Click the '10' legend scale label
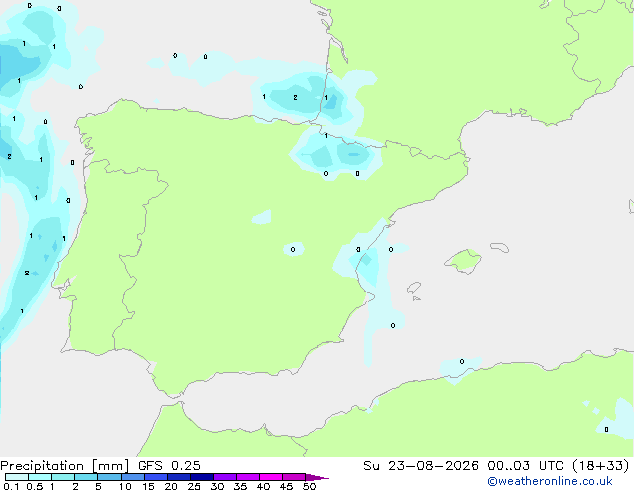 coord(125,486)
